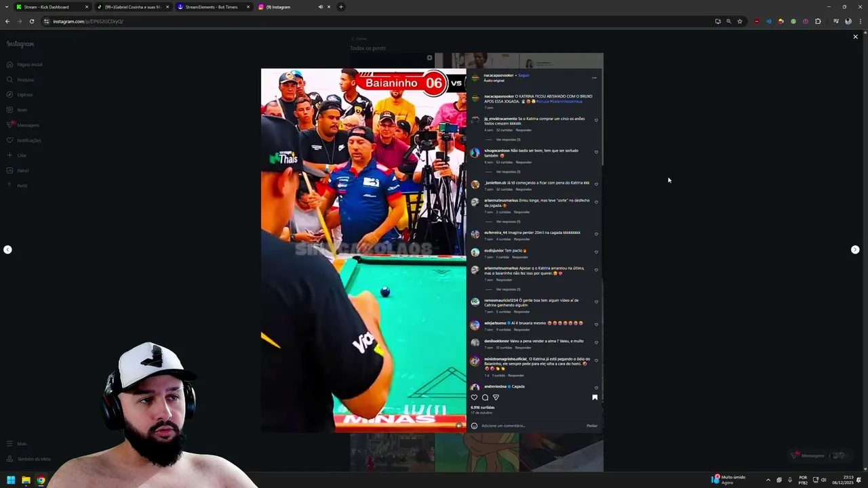Go to the previous post arrow
This screenshot has height=488, width=868.
point(7,249)
